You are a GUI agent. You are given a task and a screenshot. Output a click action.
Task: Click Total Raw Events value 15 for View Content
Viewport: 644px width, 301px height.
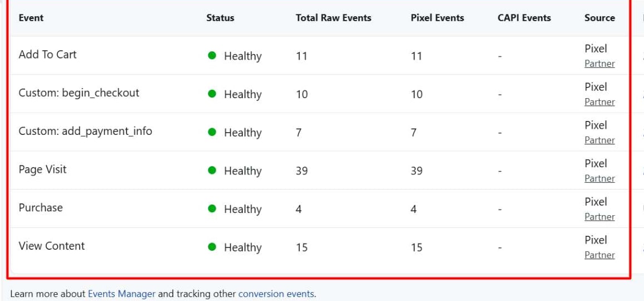click(x=302, y=247)
